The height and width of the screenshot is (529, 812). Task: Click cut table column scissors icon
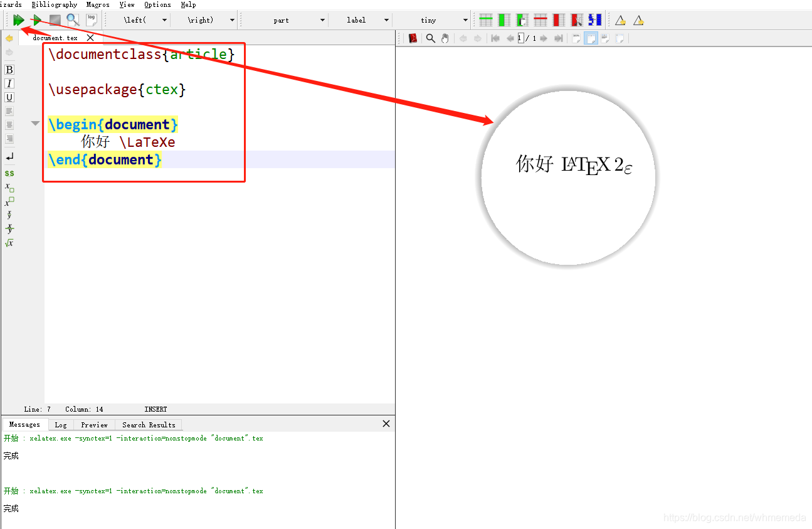(577, 20)
